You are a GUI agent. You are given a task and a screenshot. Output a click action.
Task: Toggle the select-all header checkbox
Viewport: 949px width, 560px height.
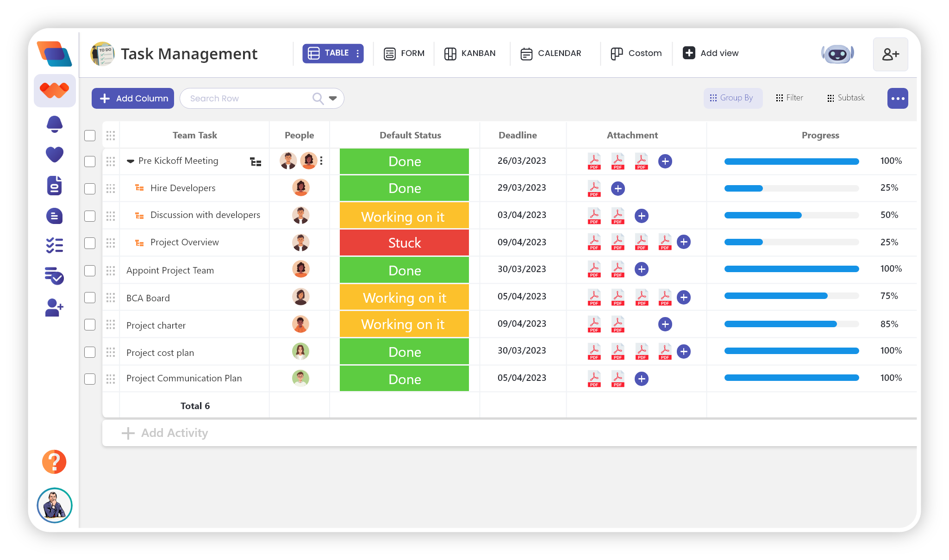point(90,136)
